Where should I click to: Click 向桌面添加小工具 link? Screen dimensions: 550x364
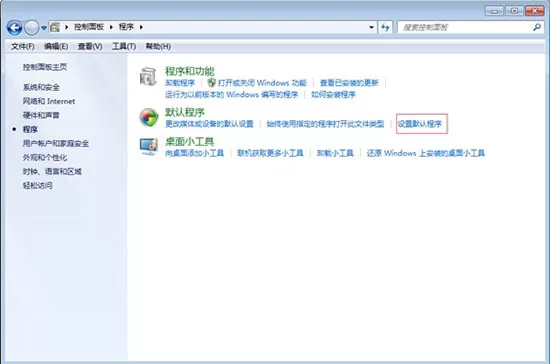tap(194, 153)
